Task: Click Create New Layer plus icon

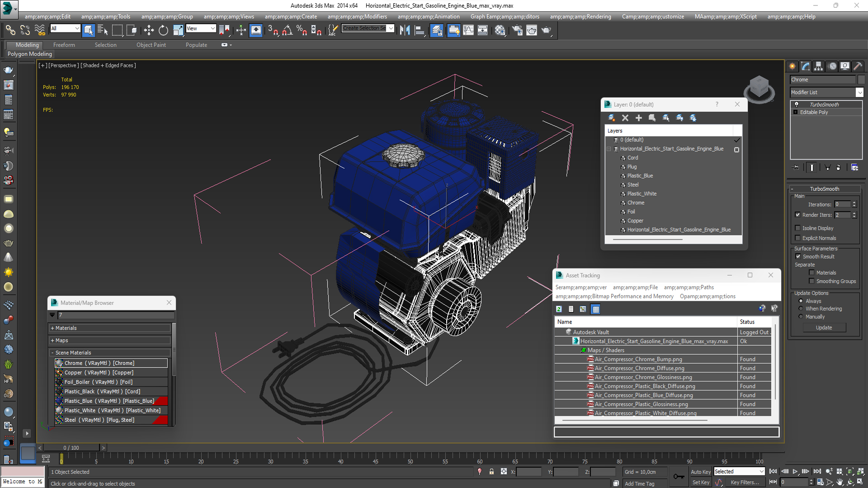Action: pos(639,118)
